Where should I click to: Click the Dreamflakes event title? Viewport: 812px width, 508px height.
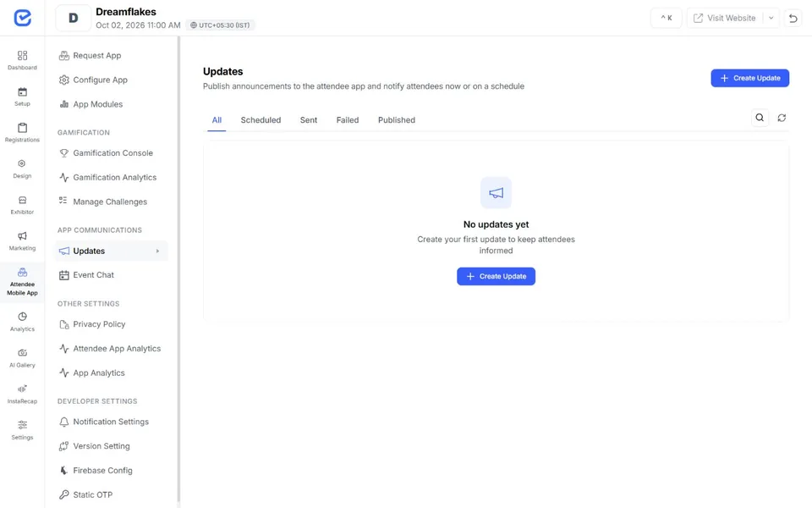pyautogui.click(x=126, y=11)
